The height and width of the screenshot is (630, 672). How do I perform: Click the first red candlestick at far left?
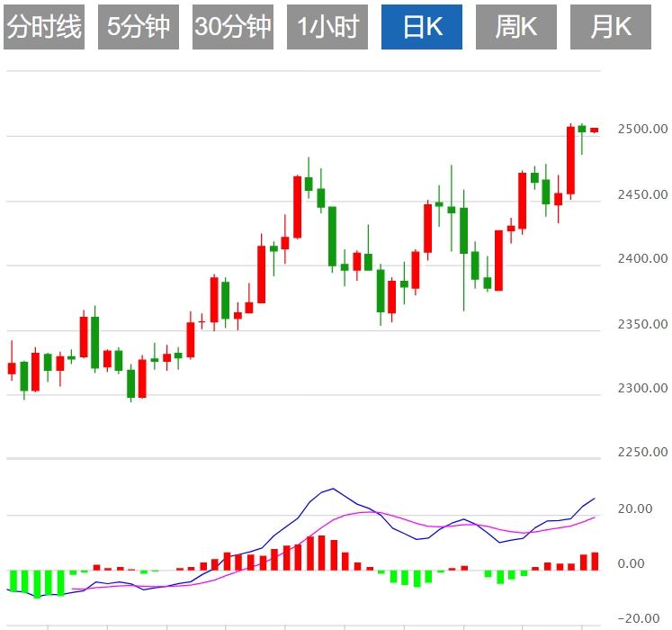pos(12,368)
